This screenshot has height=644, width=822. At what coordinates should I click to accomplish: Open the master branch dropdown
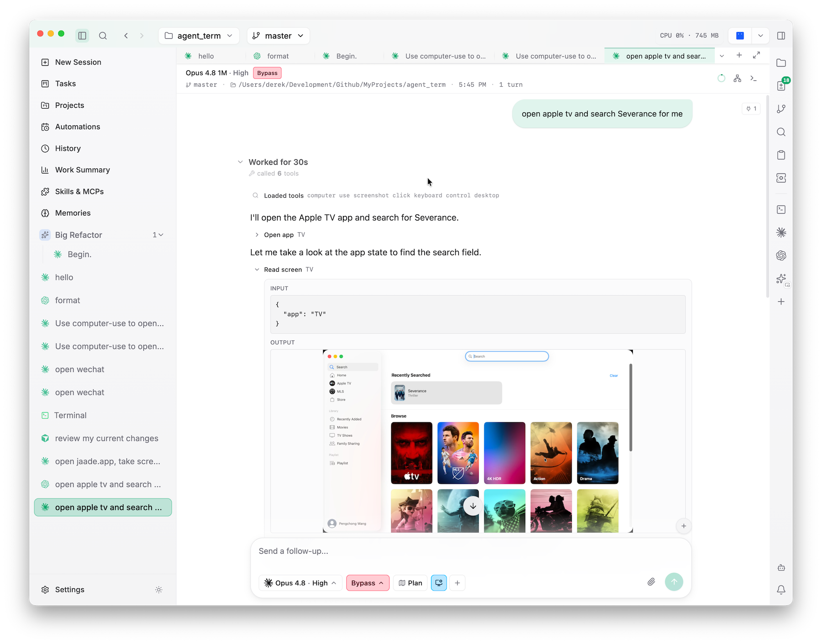point(278,36)
